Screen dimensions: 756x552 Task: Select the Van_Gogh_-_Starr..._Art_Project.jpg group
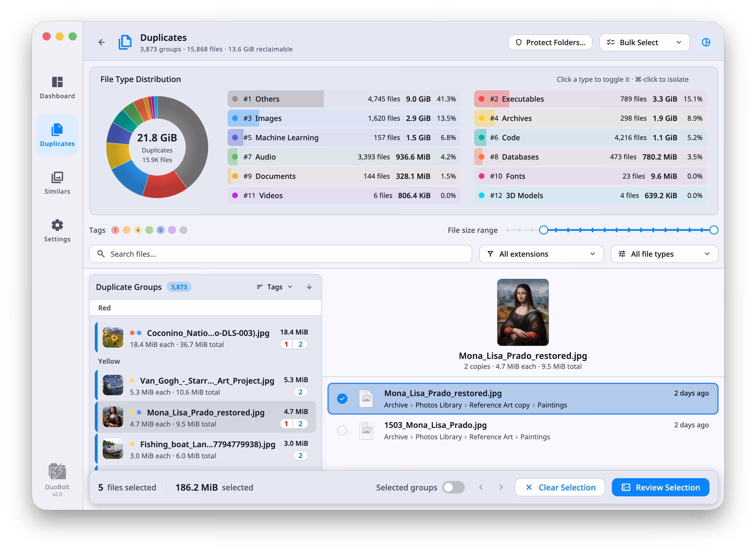pyautogui.click(x=205, y=386)
